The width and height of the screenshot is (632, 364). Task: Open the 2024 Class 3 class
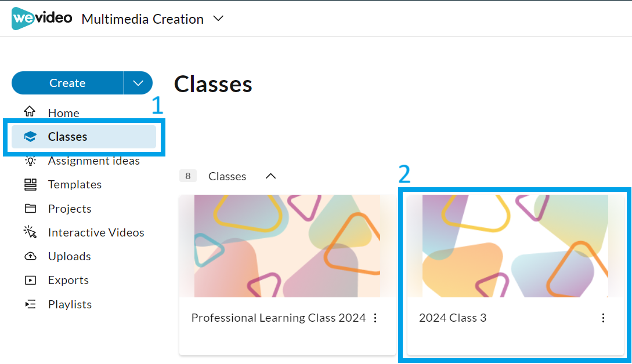pos(452,318)
